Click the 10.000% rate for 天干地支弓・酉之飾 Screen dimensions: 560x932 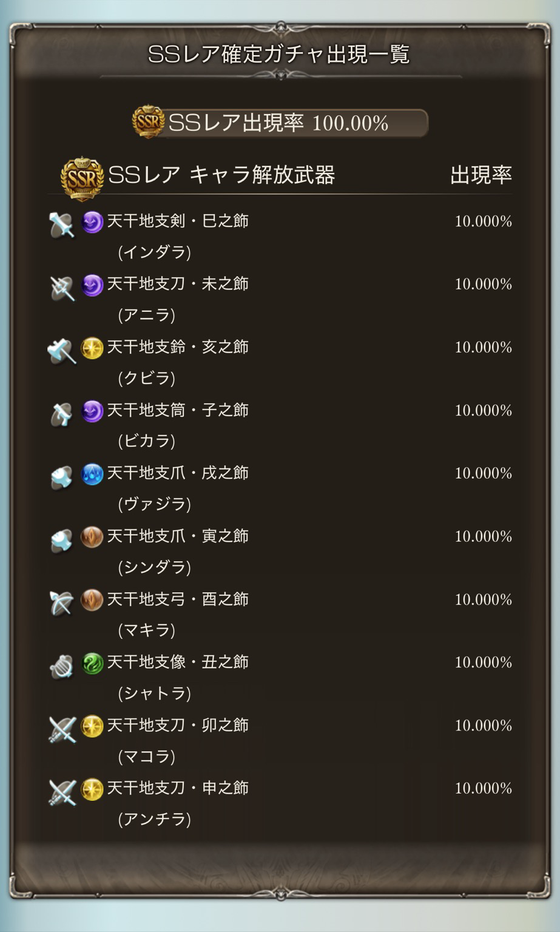pyautogui.click(x=484, y=599)
